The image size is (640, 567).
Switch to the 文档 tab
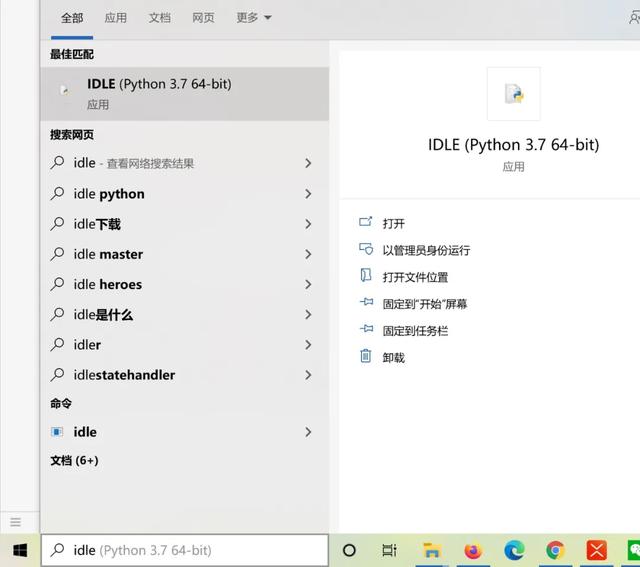(x=159, y=18)
